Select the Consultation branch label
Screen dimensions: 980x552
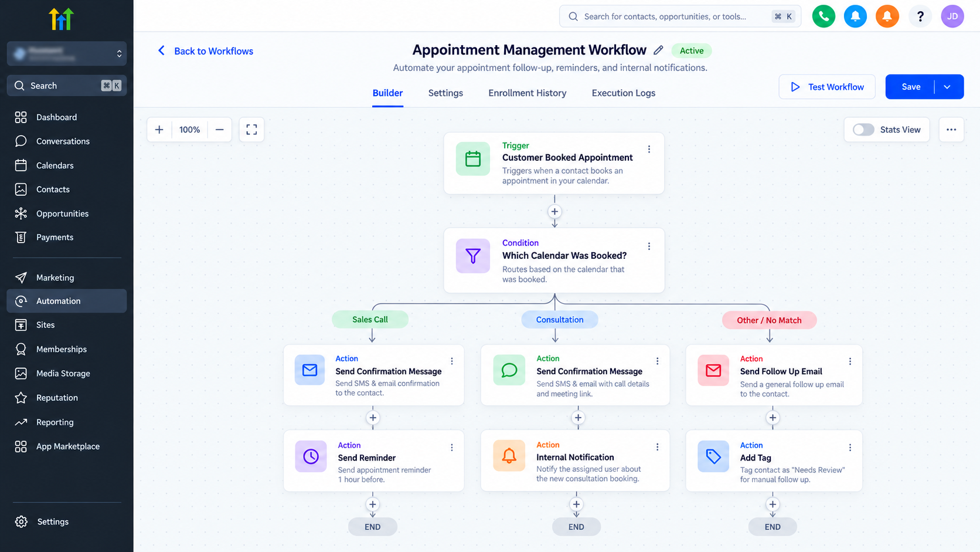pos(560,320)
